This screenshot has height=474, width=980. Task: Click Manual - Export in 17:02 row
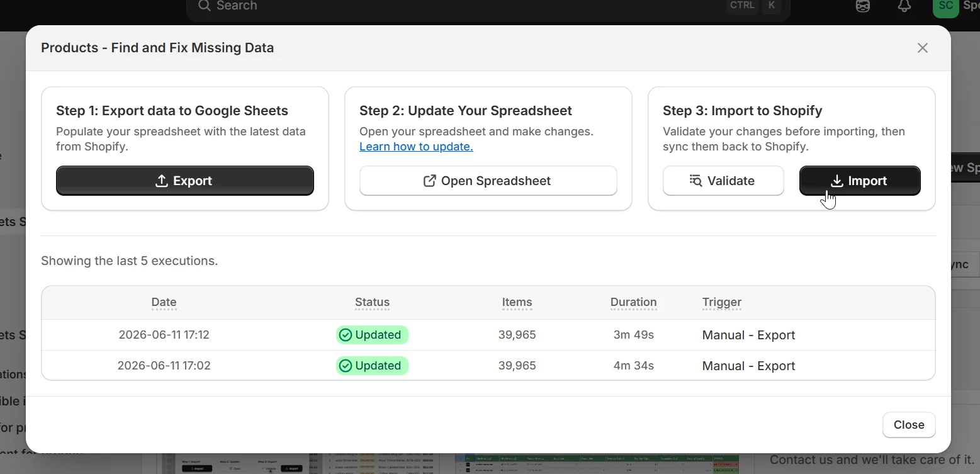point(748,366)
